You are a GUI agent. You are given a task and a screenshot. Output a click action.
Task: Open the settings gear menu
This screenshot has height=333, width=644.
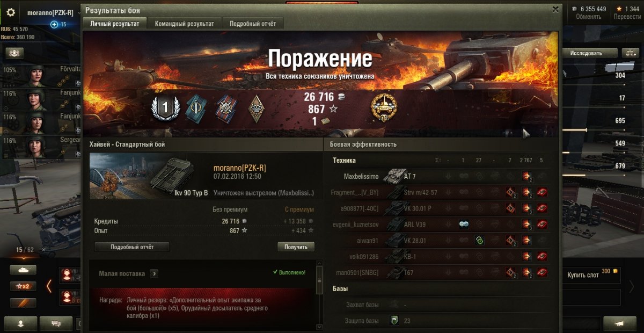tap(11, 12)
